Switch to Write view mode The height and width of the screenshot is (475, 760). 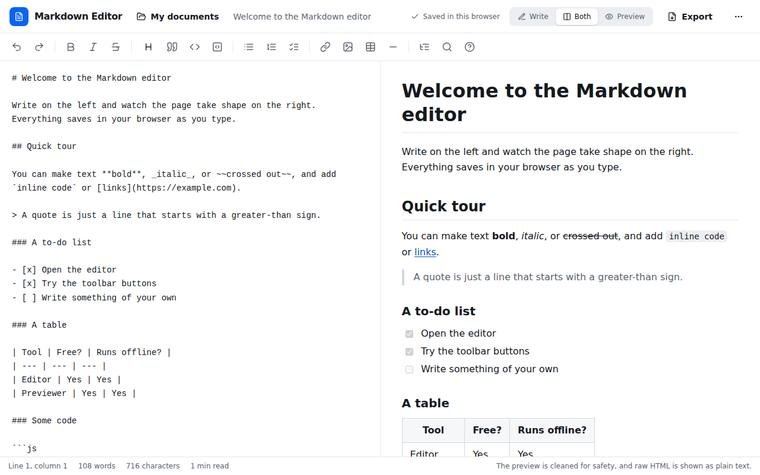[x=533, y=16]
